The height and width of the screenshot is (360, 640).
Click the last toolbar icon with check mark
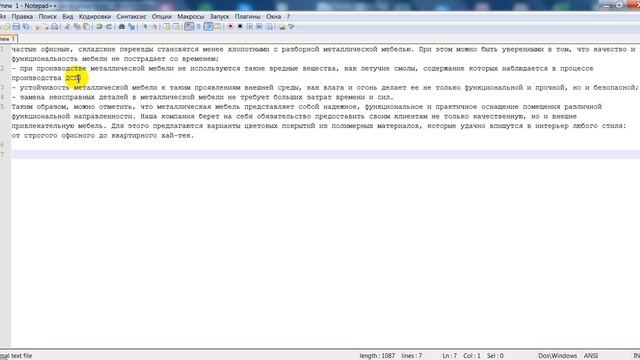[x=291, y=27]
